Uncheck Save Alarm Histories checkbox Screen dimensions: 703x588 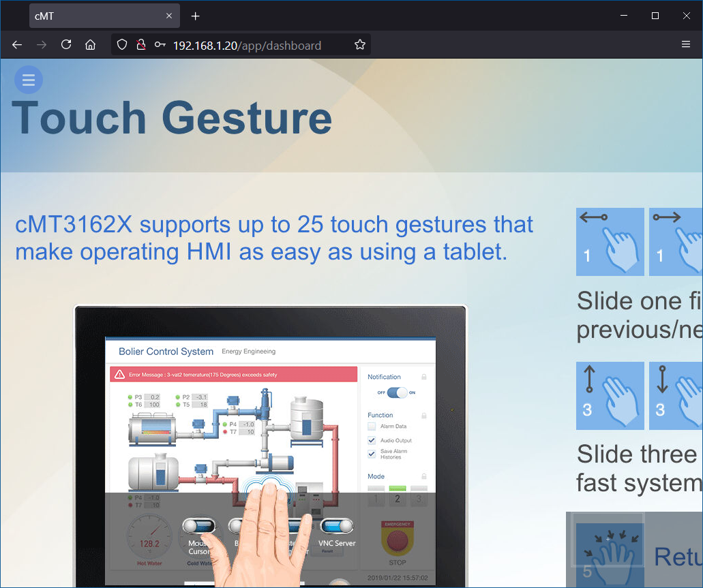point(372,454)
